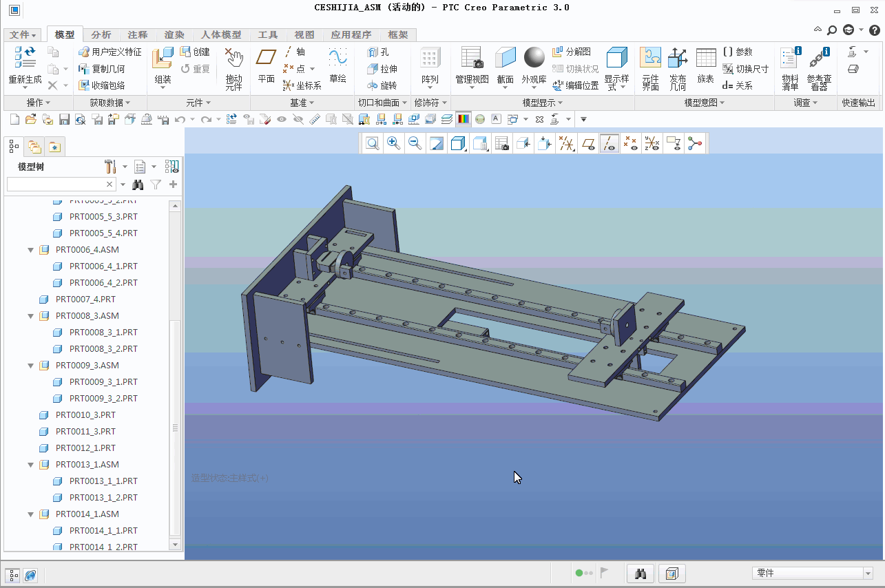Toggle annotation display in graphics toolbar
The width and height of the screenshot is (885, 588).
674,143
